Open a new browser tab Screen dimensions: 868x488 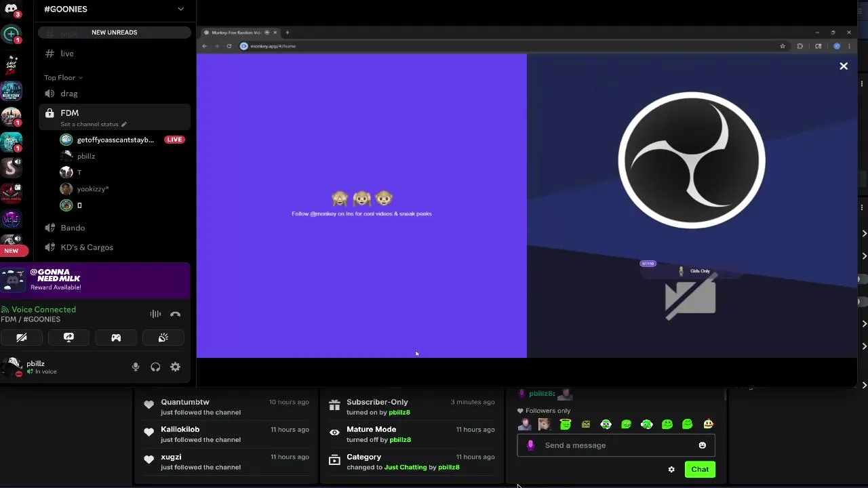coord(288,33)
